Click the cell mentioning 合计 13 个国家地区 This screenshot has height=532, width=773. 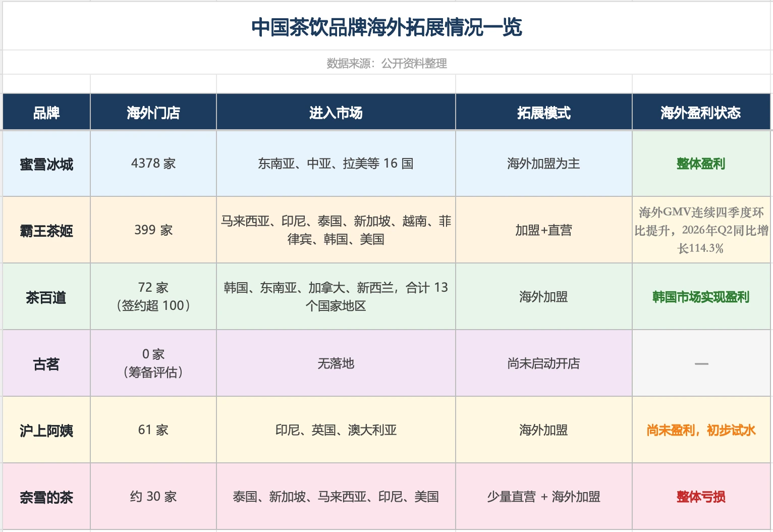click(x=336, y=297)
